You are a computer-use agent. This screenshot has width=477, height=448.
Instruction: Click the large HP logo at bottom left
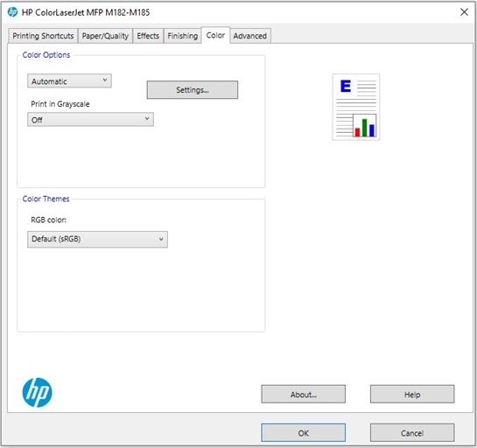(x=37, y=392)
